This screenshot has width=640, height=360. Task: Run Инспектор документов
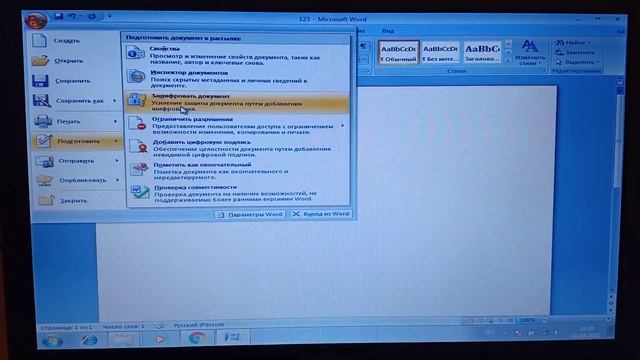tap(238, 79)
